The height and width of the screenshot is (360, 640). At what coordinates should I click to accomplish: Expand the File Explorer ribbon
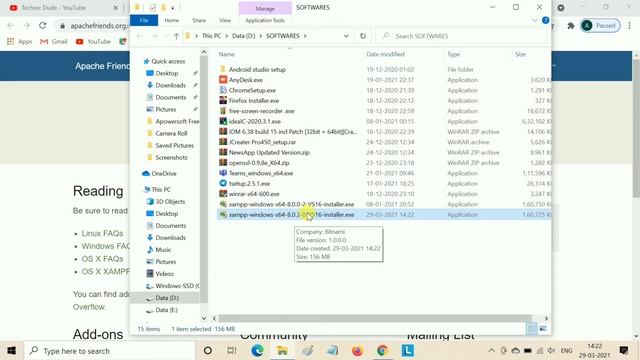pos(534,20)
